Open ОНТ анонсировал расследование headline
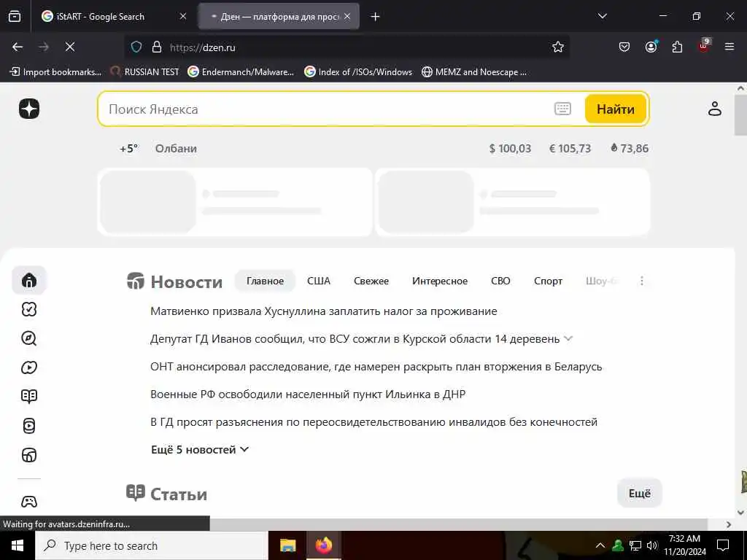Viewport: 747px width, 560px height. 376,367
